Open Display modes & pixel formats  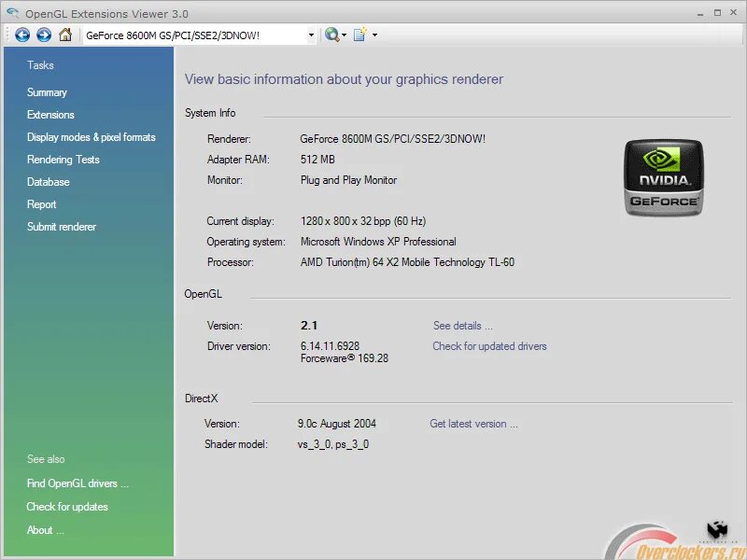[91, 137]
